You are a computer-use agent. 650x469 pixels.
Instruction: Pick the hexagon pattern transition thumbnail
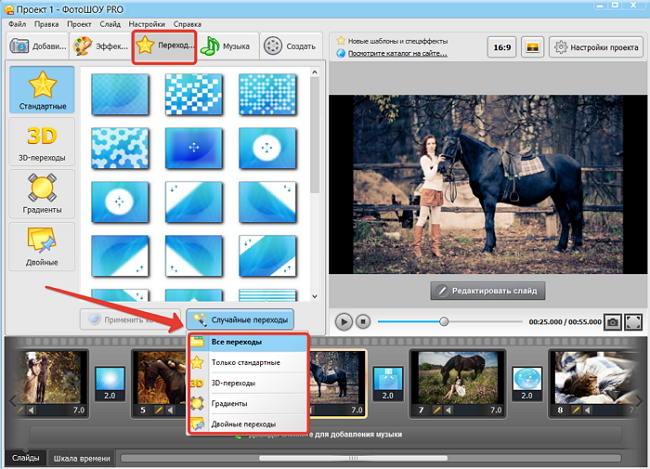pyautogui.click(x=120, y=148)
